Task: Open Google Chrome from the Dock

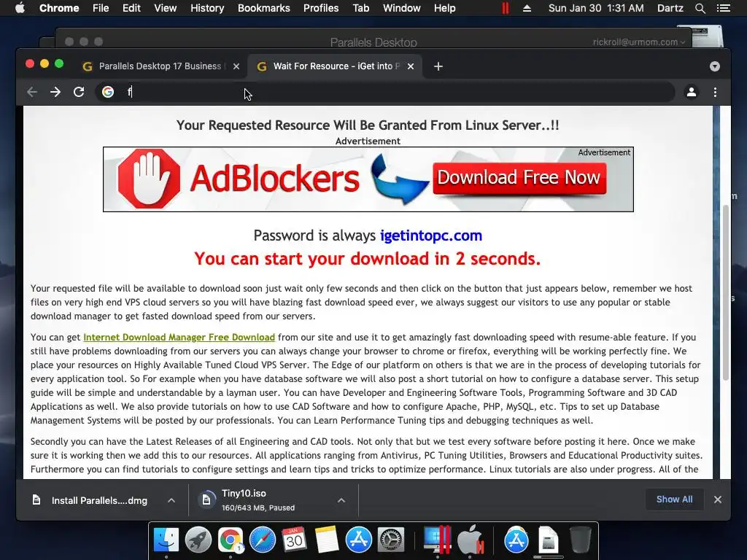Action: (x=231, y=540)
